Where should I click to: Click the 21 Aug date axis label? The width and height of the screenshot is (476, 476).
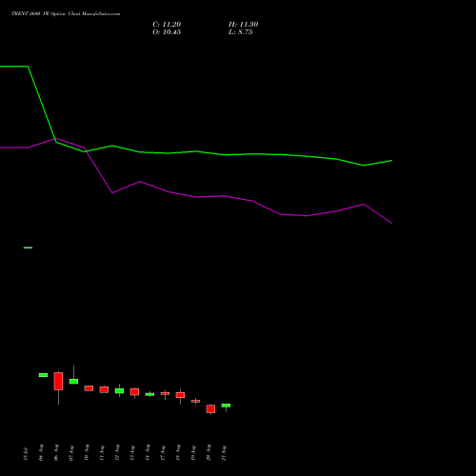coord(224,453)
